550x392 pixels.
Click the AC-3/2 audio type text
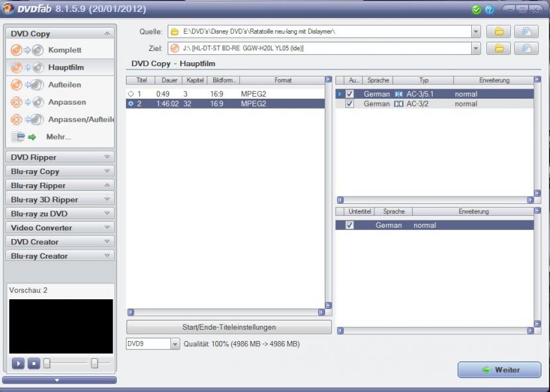click(417, 104)
